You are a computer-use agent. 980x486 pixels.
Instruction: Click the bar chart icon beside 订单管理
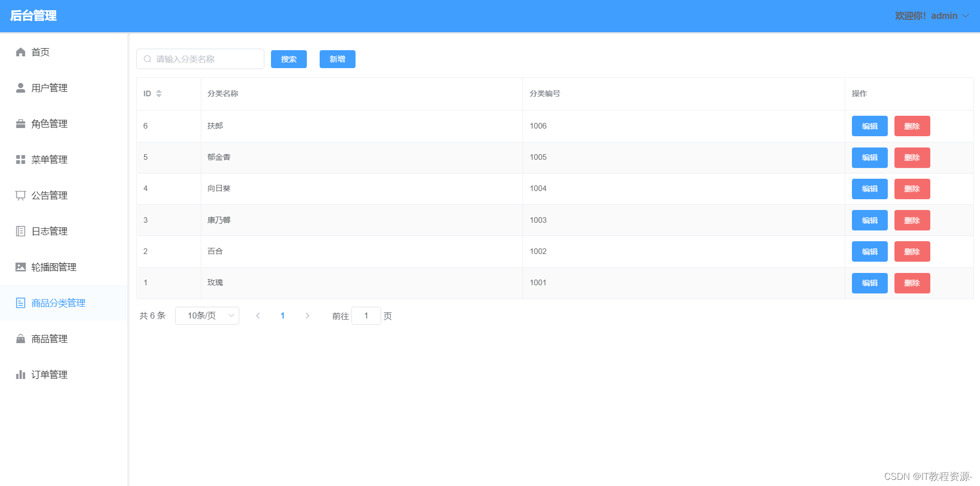click(x=20, y=374)
